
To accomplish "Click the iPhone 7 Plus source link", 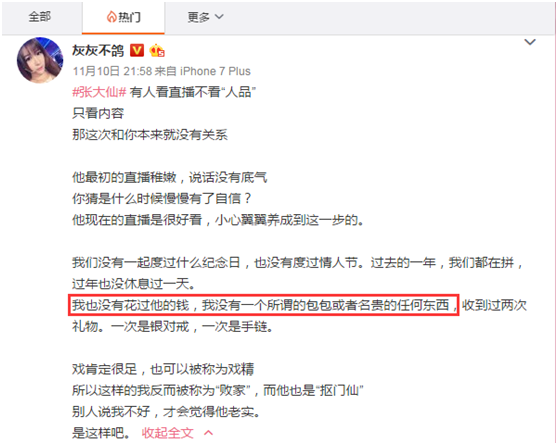I will click(215, 71).
